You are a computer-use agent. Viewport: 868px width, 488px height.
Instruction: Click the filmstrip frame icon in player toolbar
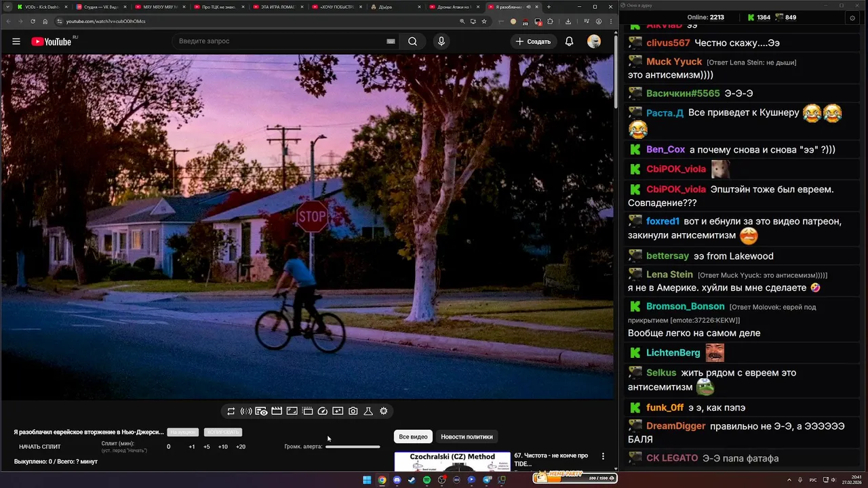[x=307, y=411]
